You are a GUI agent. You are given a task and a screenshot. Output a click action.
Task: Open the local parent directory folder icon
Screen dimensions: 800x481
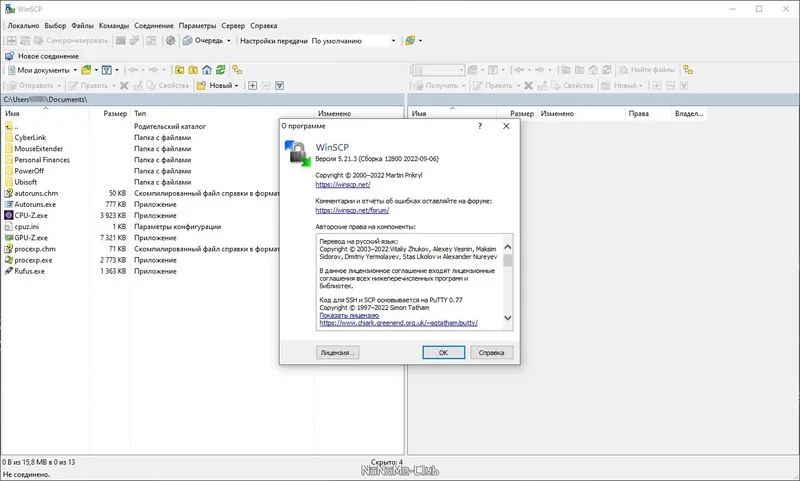point(179,70)
